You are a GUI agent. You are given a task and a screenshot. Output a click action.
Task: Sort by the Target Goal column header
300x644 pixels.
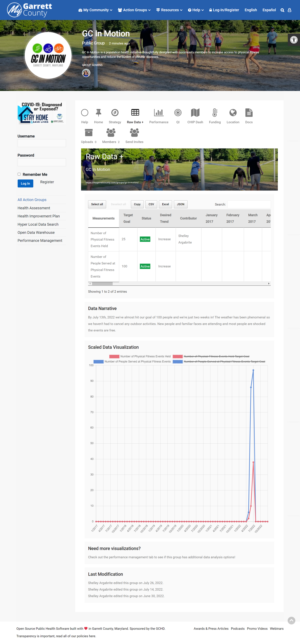128,218
